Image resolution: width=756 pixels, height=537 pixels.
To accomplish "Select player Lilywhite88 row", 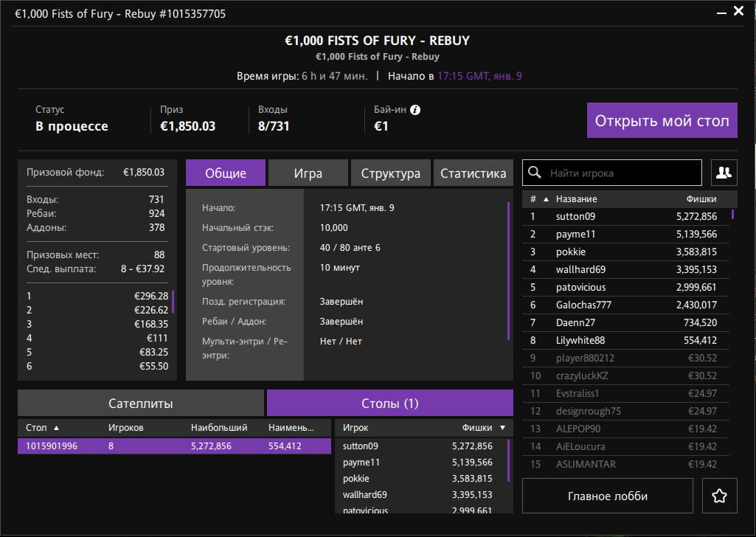I will pyautogui.click(x=625, y=340).
